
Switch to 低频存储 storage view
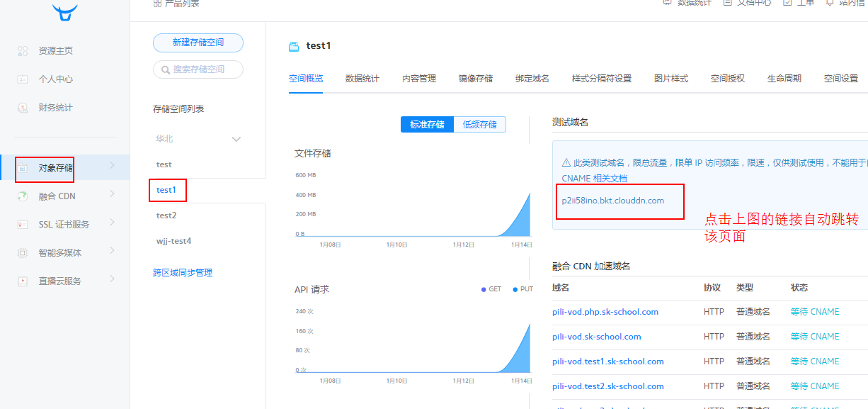click(x=479, y=125)
